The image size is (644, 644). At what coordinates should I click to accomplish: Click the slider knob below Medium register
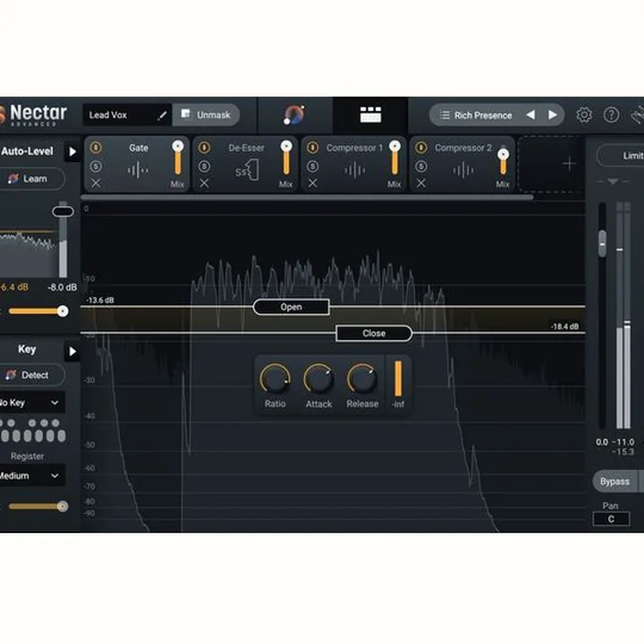[63, 506]
